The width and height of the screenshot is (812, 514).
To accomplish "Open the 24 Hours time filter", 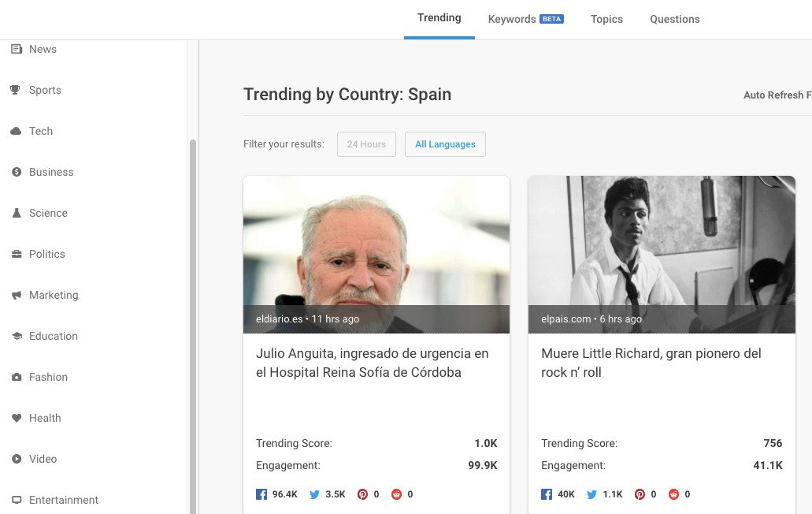I will pos(367,144).
